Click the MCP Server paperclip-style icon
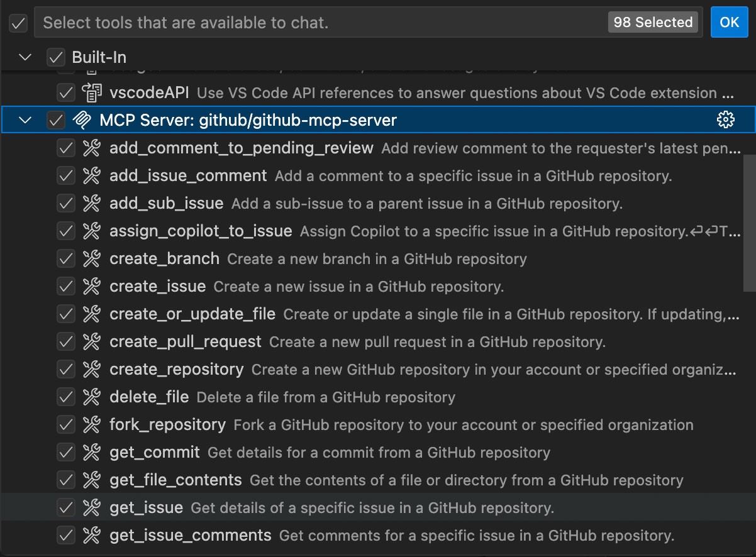The height and width of the screenshot is (557, 756). [x=82, y=120]
